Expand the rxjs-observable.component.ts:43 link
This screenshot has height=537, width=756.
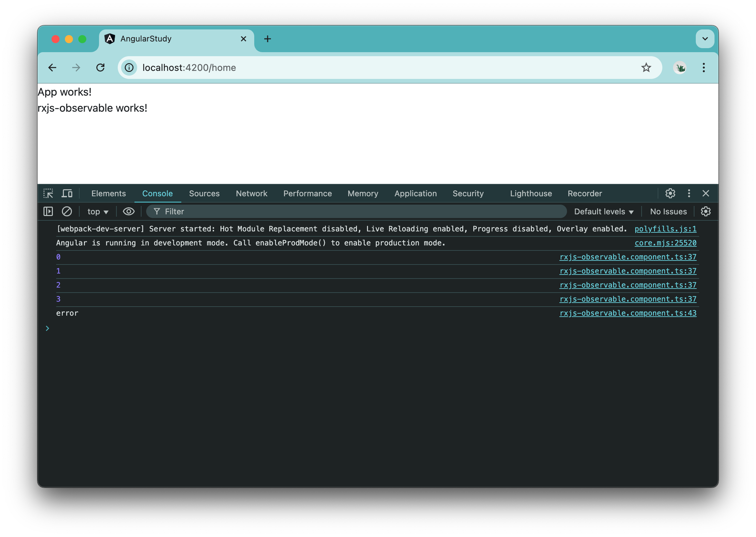point(627,313)
